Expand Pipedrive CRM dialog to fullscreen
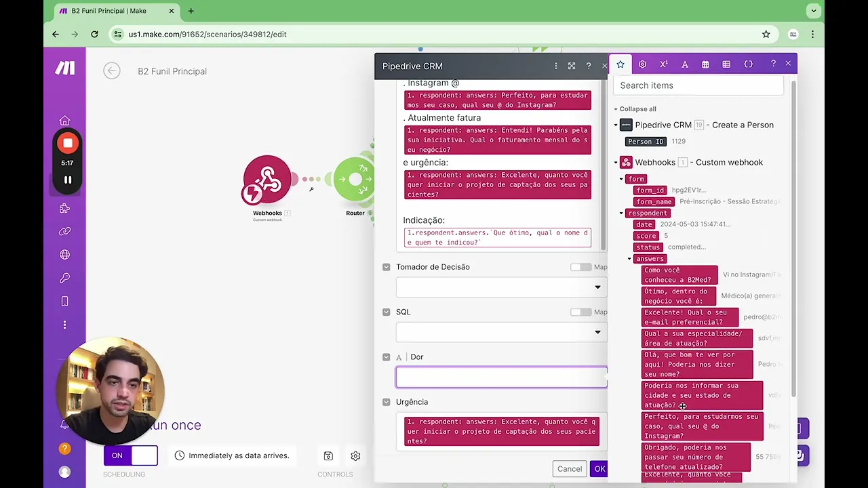Viewport: 868px width, 488px height. [572, 66]
